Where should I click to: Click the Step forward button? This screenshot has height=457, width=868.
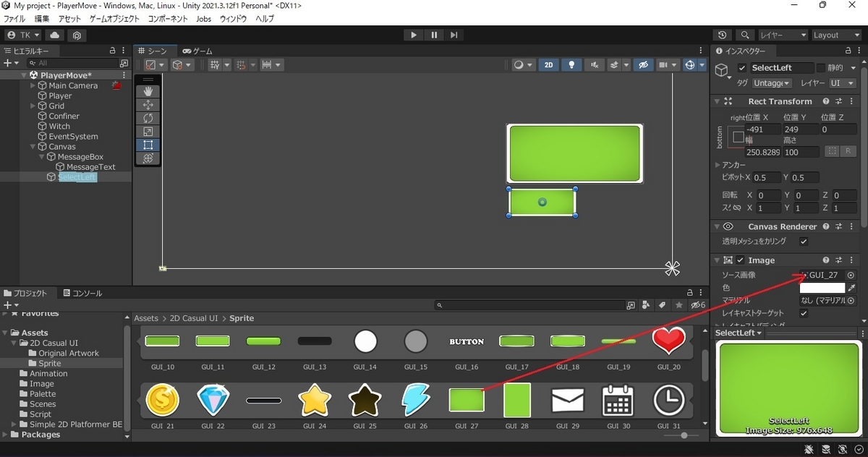point(454,35)
